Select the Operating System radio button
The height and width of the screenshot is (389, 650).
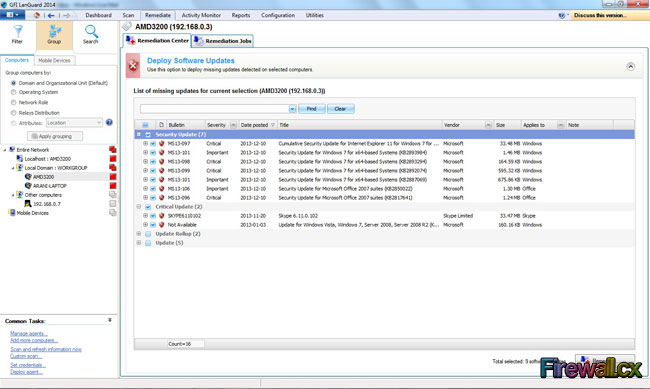tap(14, 92)
